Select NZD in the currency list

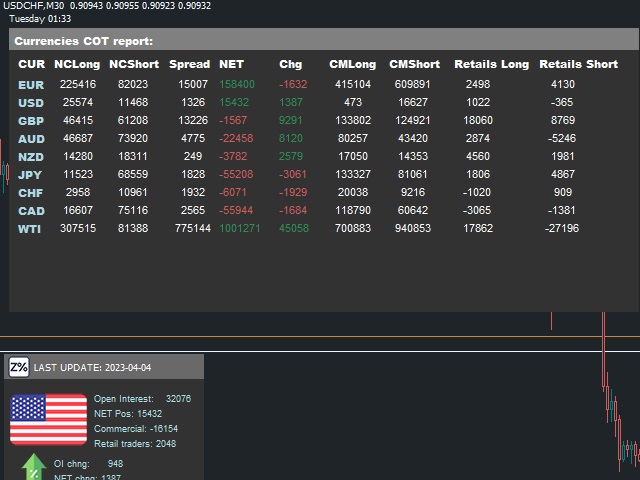(31, 157)
